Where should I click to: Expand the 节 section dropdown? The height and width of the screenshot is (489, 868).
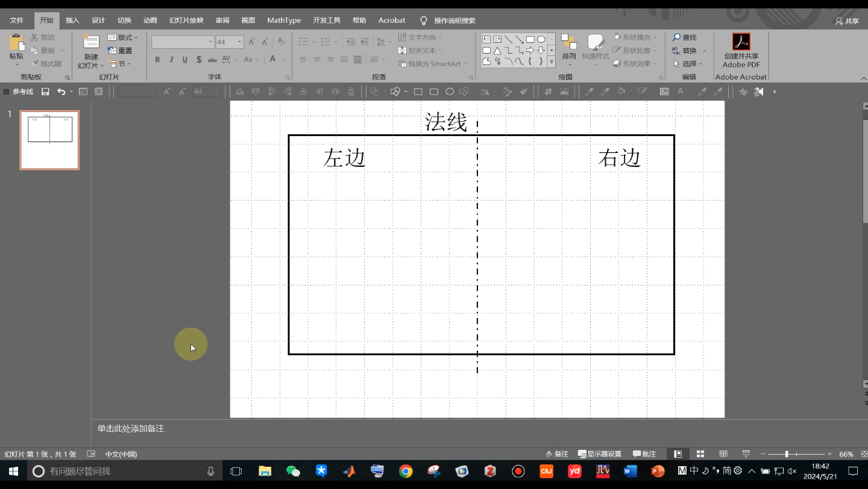click(119, 64)
